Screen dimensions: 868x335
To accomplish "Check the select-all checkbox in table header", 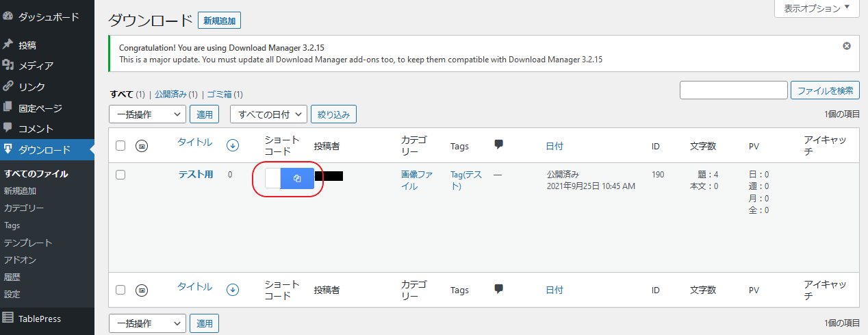I will 120,145.
